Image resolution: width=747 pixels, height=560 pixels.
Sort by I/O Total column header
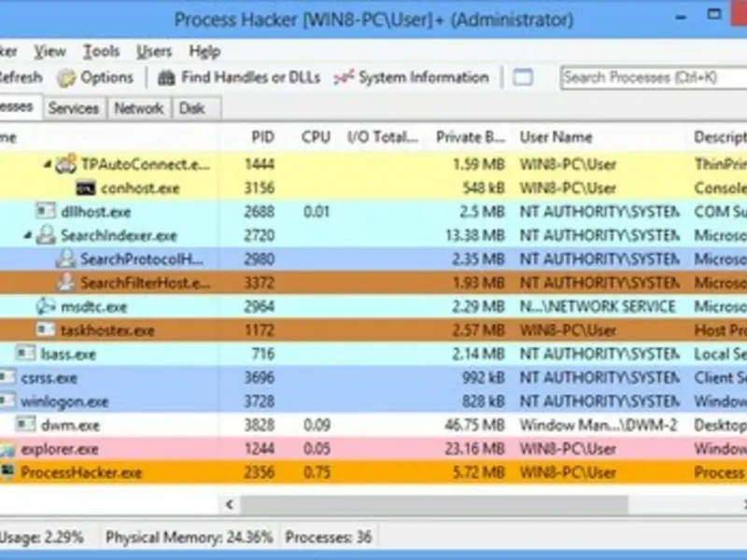click(383, 137)
